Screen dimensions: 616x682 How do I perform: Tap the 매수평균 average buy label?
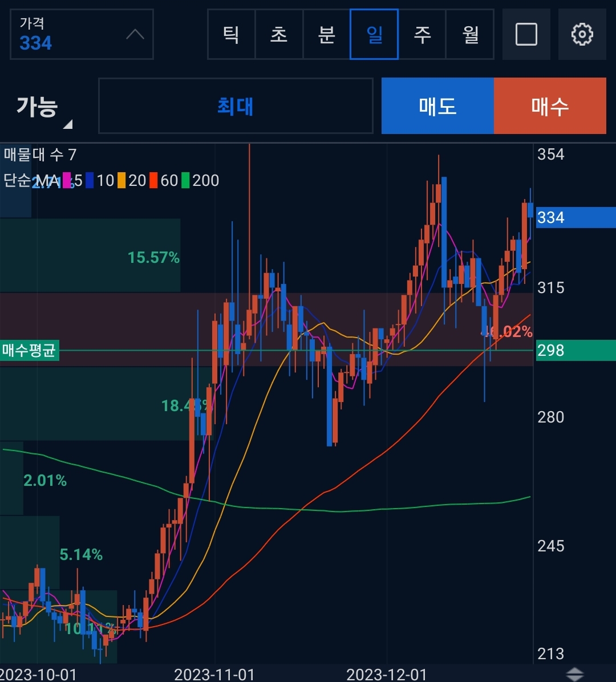point(29,350)
